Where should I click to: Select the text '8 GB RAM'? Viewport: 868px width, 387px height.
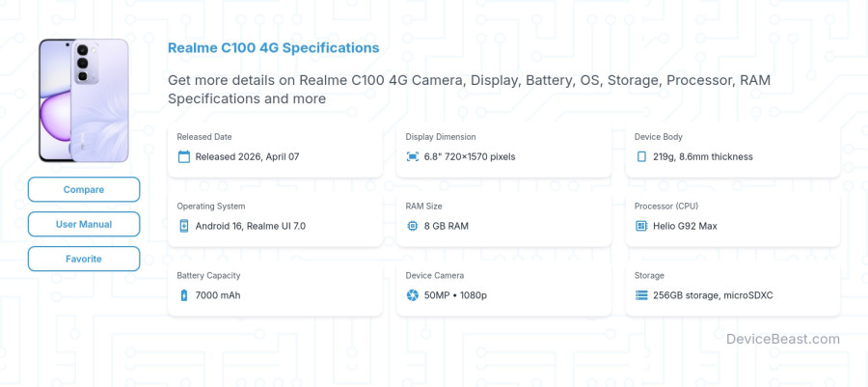(x=447, y=226)
